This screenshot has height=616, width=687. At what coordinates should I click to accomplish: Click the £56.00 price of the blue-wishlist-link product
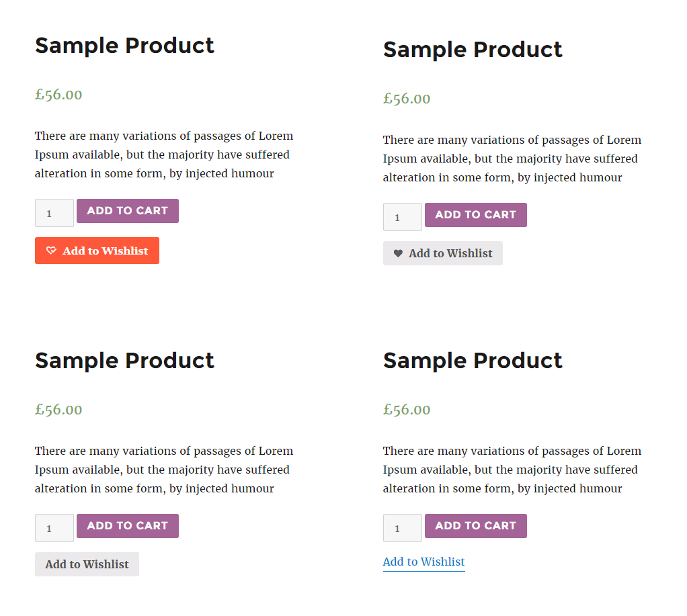pyautogui.click(x=407, y=409)
